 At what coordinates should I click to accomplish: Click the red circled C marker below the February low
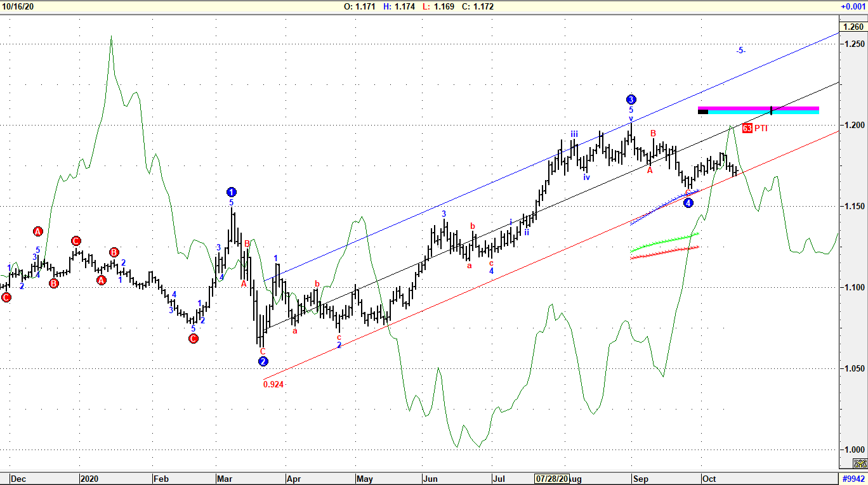(x=194, y=339)
